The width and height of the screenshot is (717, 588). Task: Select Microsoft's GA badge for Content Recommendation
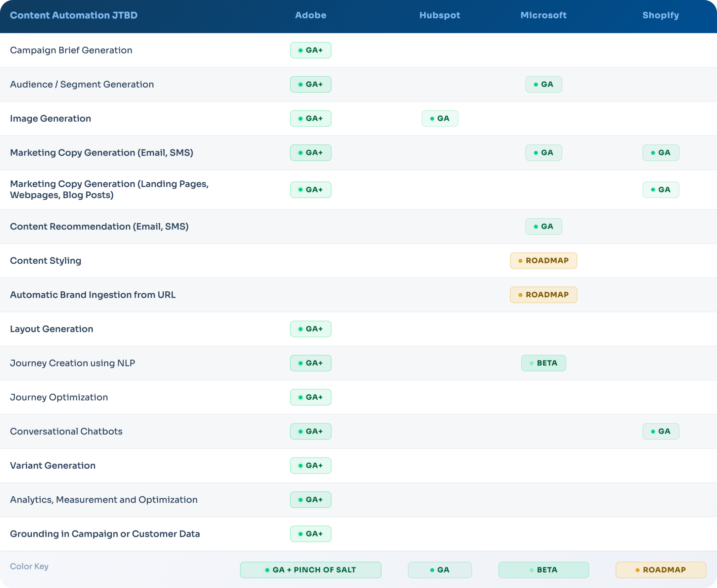click(544, 226)
